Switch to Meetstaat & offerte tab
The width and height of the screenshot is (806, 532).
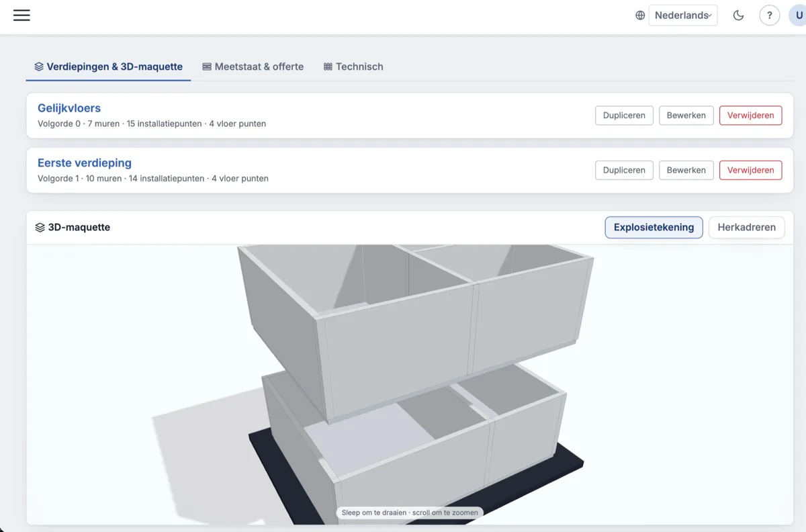pyautogui.click(x=253, y=66)
